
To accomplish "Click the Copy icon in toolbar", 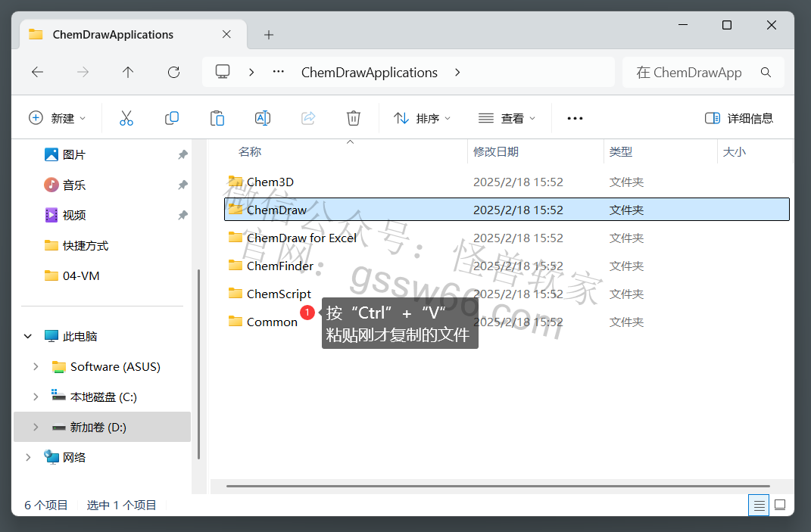I will pyautogui.click(x=172, y=118).
